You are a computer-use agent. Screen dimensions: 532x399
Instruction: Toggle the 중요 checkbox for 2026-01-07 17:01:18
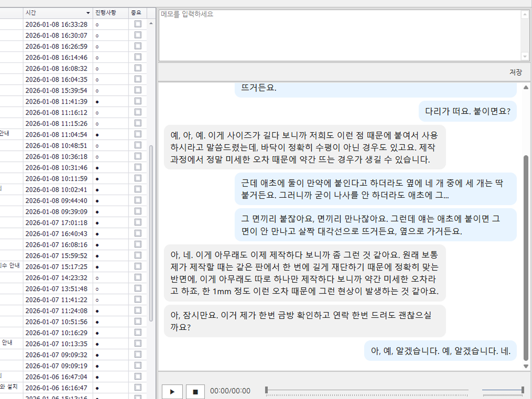(x=138, y=223)
